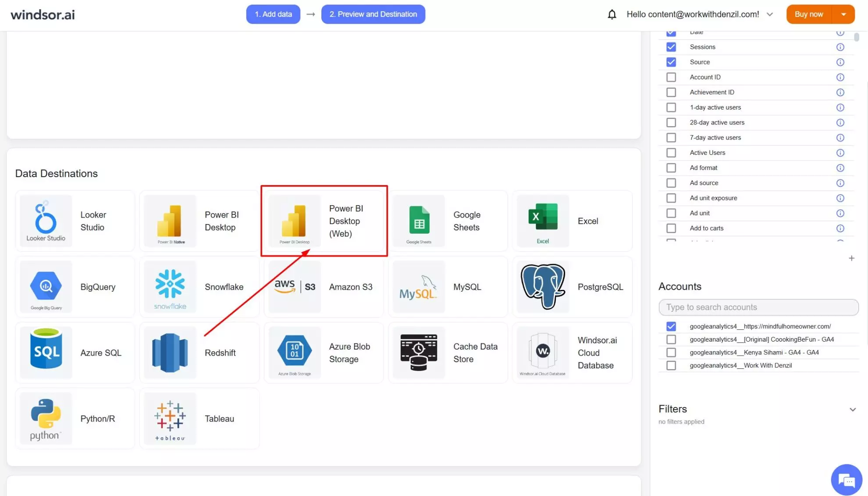Viewport: 868px width, 496px height.
Task: Uncheck the mindfulhomeowner.com account checkbox
Action: coord(671,326)
